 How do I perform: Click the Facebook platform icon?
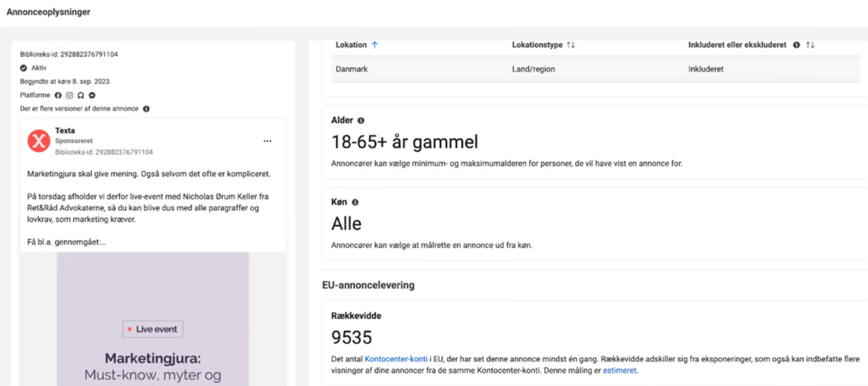coord(58,95)
